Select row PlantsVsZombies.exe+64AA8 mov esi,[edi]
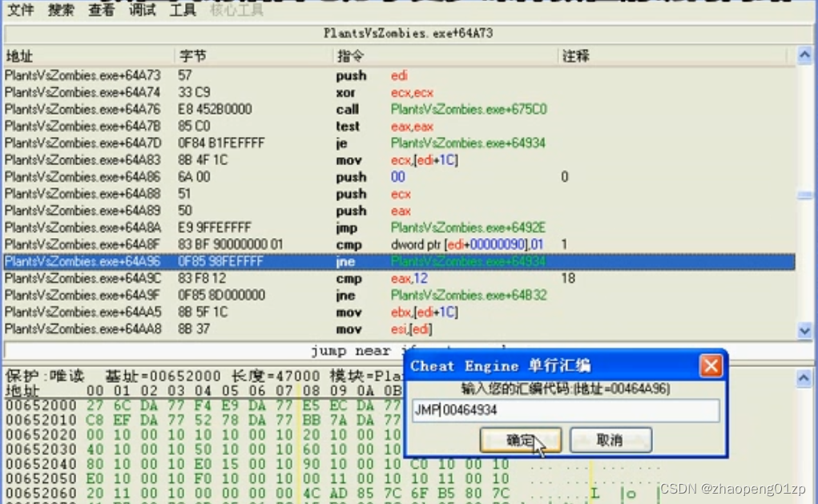This screenshot has width=818, height=504. click(x=400, y=329)
